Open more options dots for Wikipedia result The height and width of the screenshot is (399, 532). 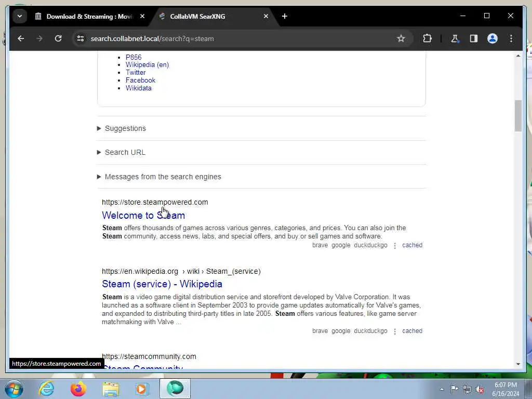click(395, 331)
